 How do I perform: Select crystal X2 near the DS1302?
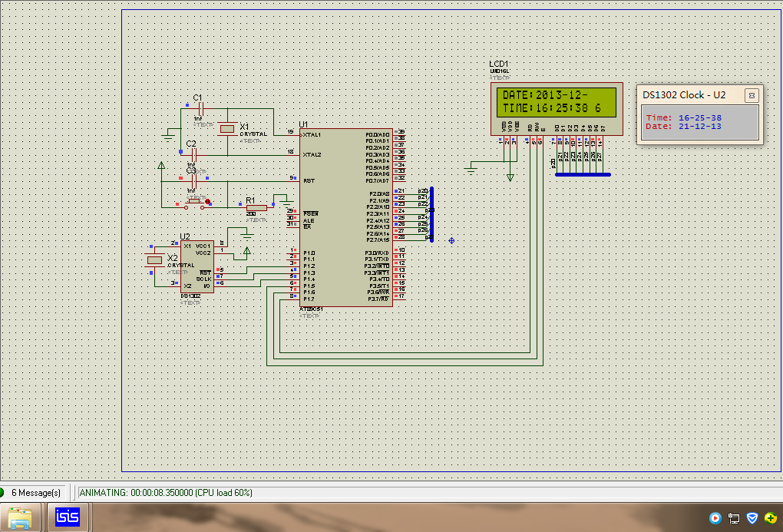point(154,259)
